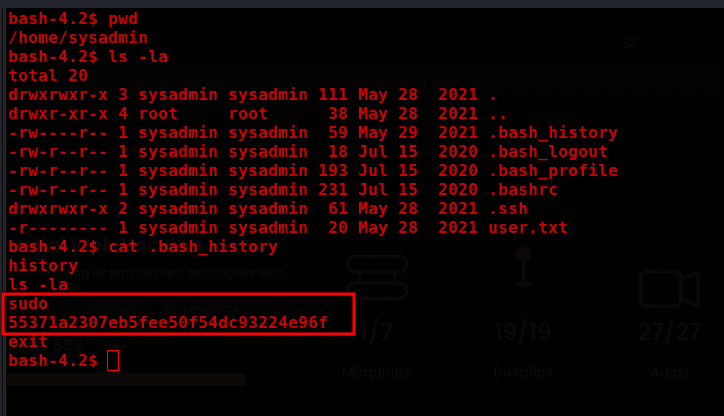Click the .ssh directory entry

click(508, 209)
